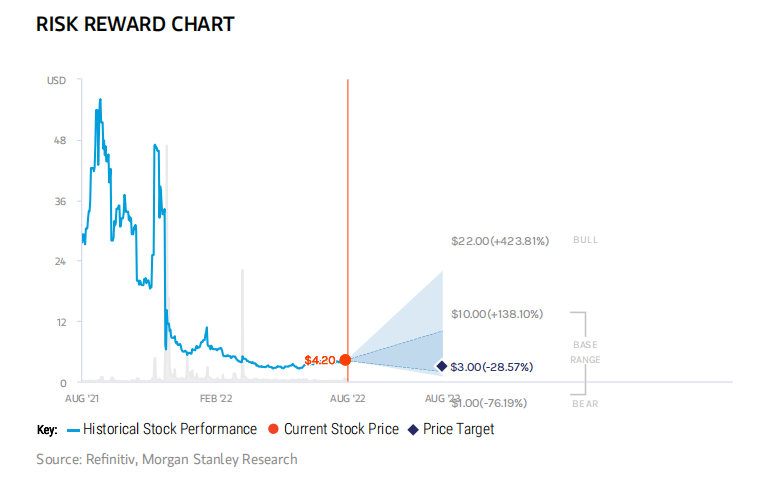Click the orange Current Stock Price legend dot

(x=273, y=430)
